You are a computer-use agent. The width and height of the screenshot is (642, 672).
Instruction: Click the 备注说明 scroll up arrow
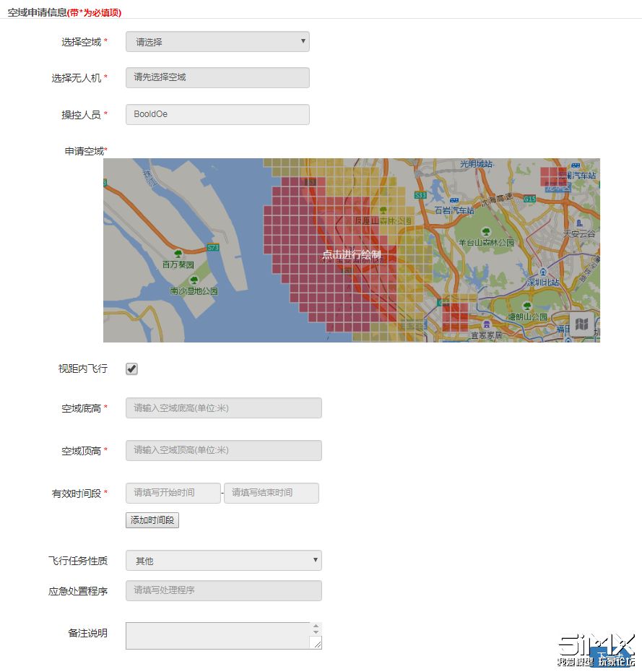click(x=316, y=626)
